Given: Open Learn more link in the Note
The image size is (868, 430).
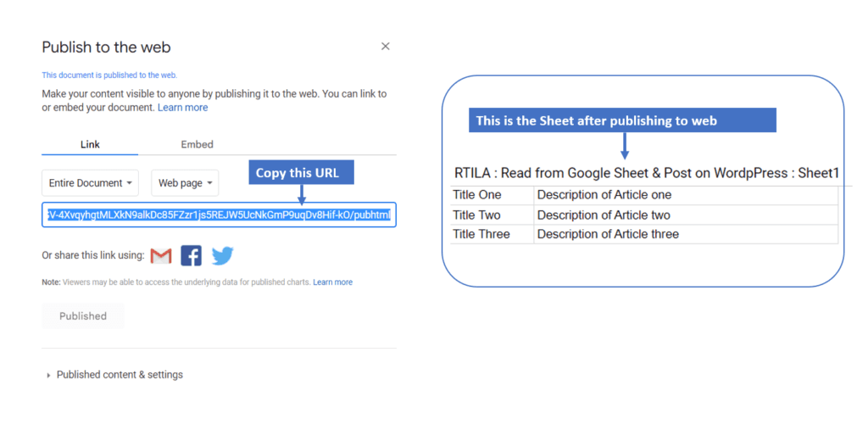Looking at the screenshot, I should click(332, 282).
